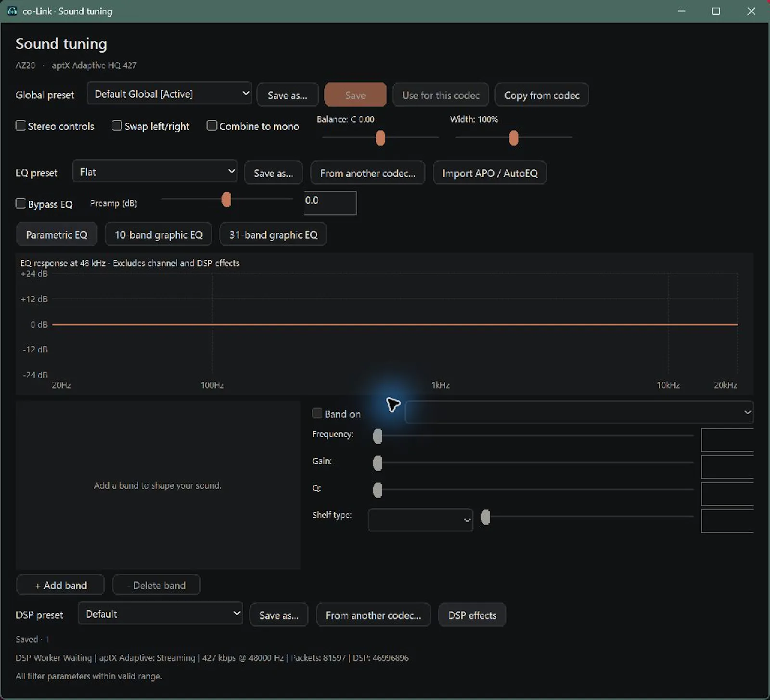The height and width of the screenshot is (700, 770).
Task: Click the Frequency value input field
Action: 727,440
